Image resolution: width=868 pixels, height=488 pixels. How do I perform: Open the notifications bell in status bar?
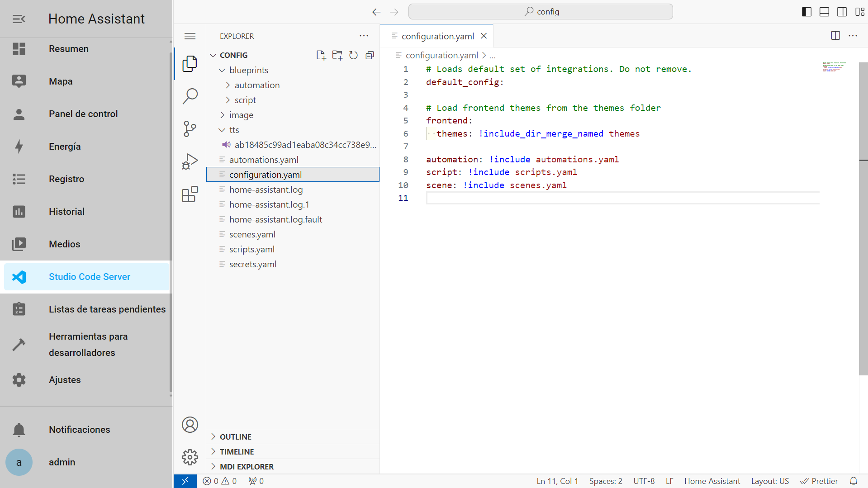(x=854, y=481)
